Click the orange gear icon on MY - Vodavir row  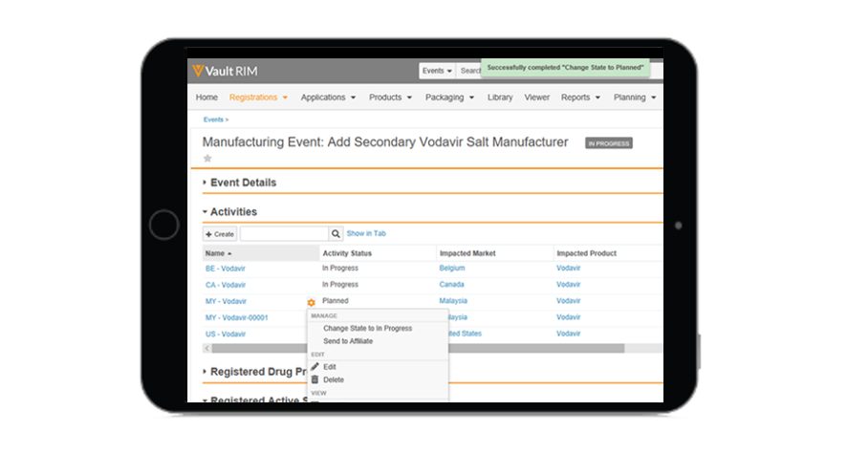pyautogui.click(x=311, y=302)
